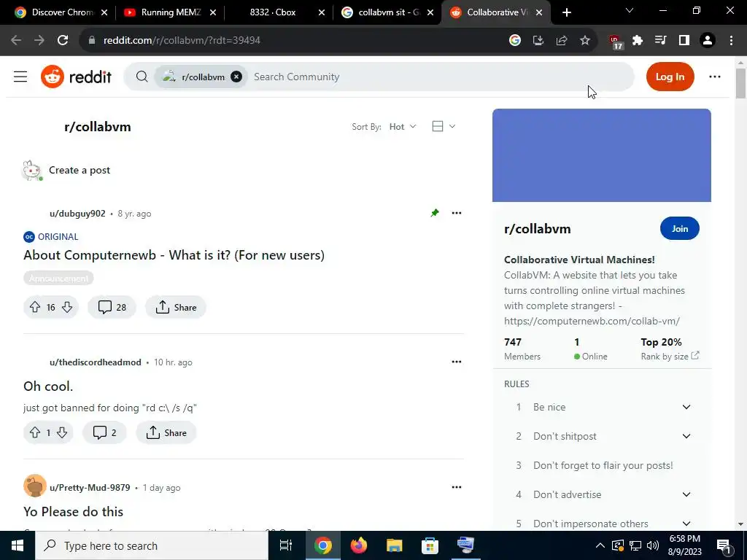Open a new browser tab
This screenshot has height=560, width=747.
coord(566,12)
